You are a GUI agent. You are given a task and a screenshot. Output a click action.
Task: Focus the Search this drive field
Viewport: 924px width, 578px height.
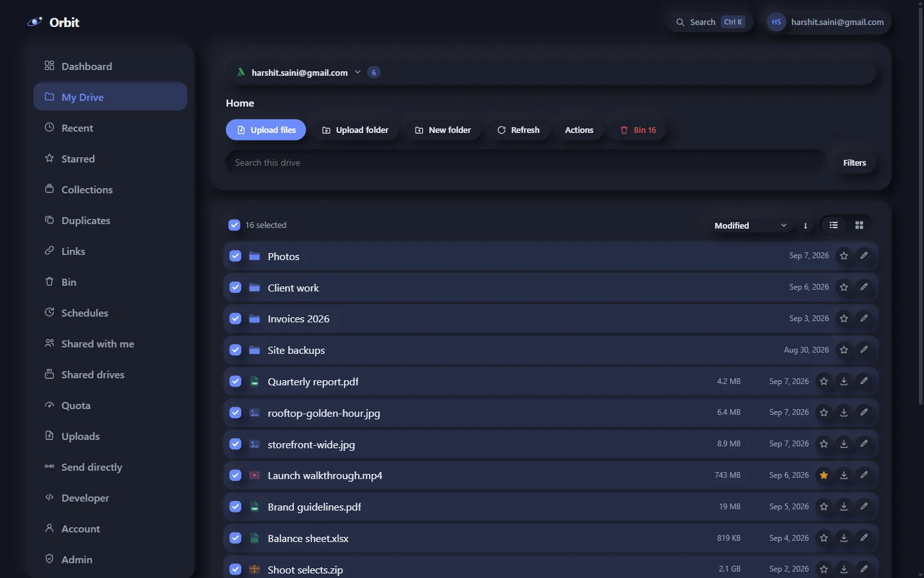point(526,163)
